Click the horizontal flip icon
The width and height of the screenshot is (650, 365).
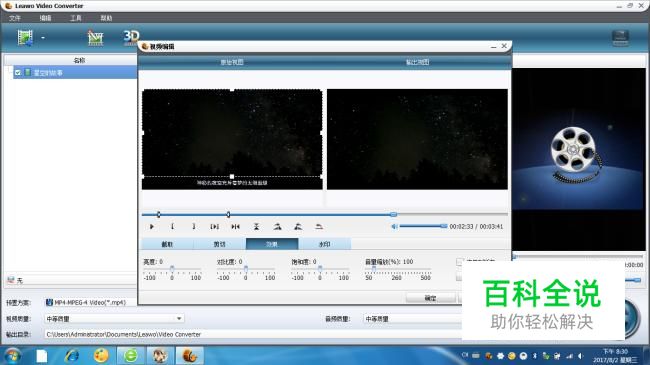coord(277,226)
